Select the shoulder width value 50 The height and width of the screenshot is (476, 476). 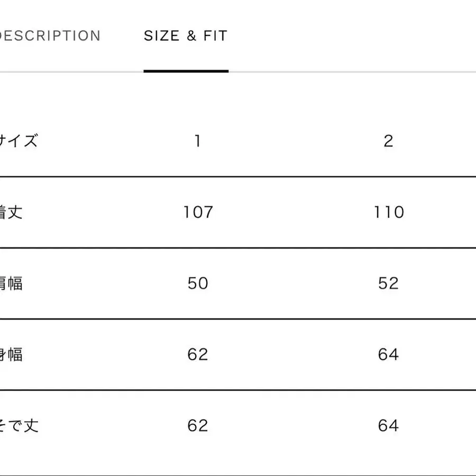coord(198,283)
